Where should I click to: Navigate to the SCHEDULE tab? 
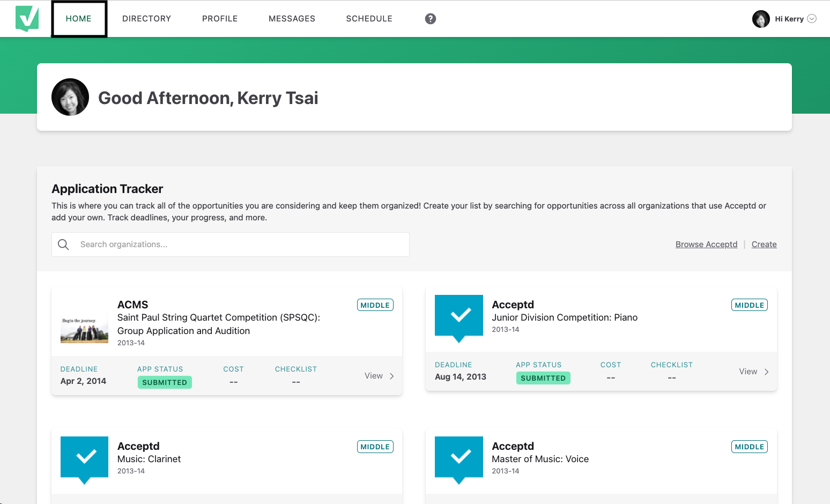pyautogui.click(x=369, y=19)
